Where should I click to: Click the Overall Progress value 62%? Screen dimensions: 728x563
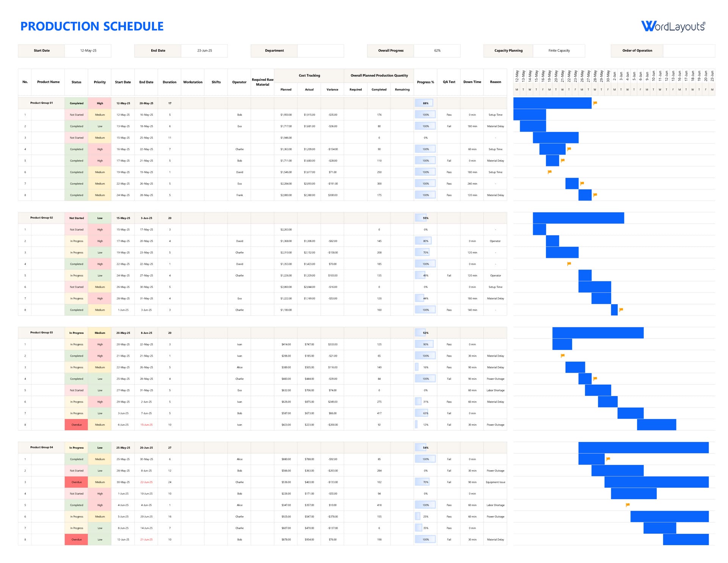(x=437, y=50)
